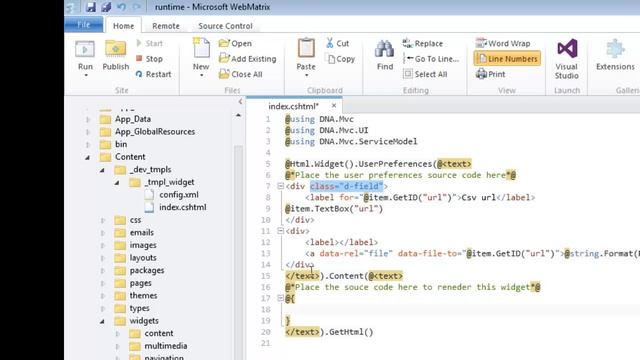
Task: Switch to the Home ribbon tab
Action: click(123, 26)
